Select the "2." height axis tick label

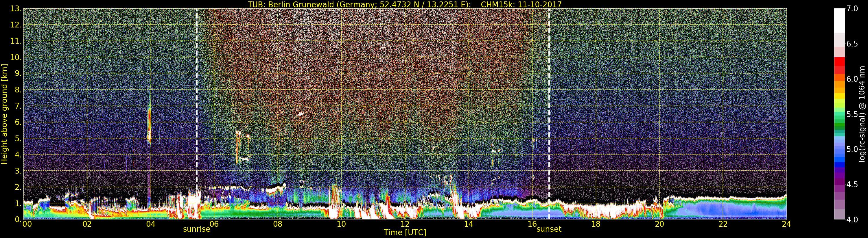coord(18,187)
